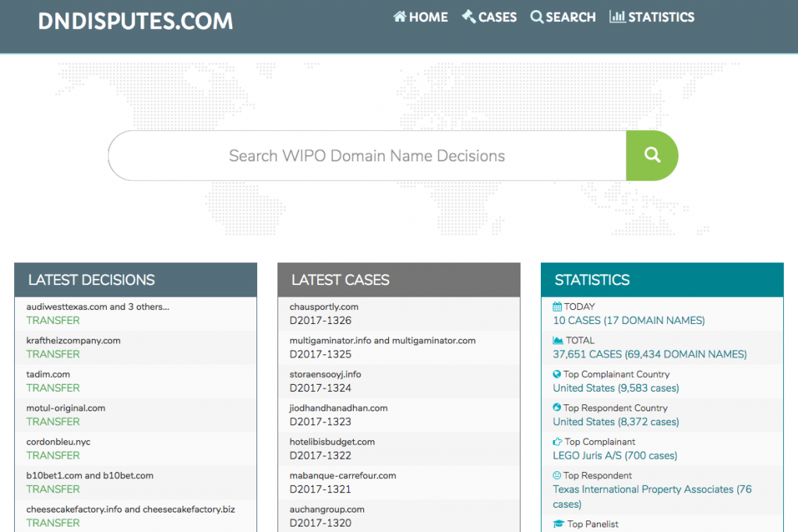This screenshot has width=798, height=532.
Task: Open the Search menu item
Action: 563,17
